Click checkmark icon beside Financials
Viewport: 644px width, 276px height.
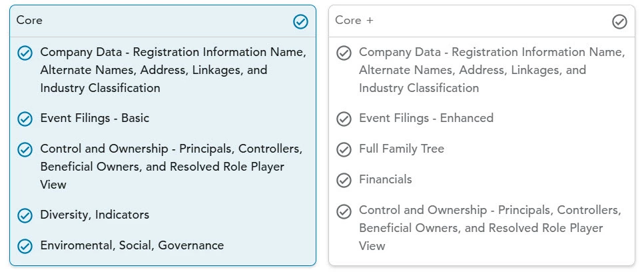344,180
